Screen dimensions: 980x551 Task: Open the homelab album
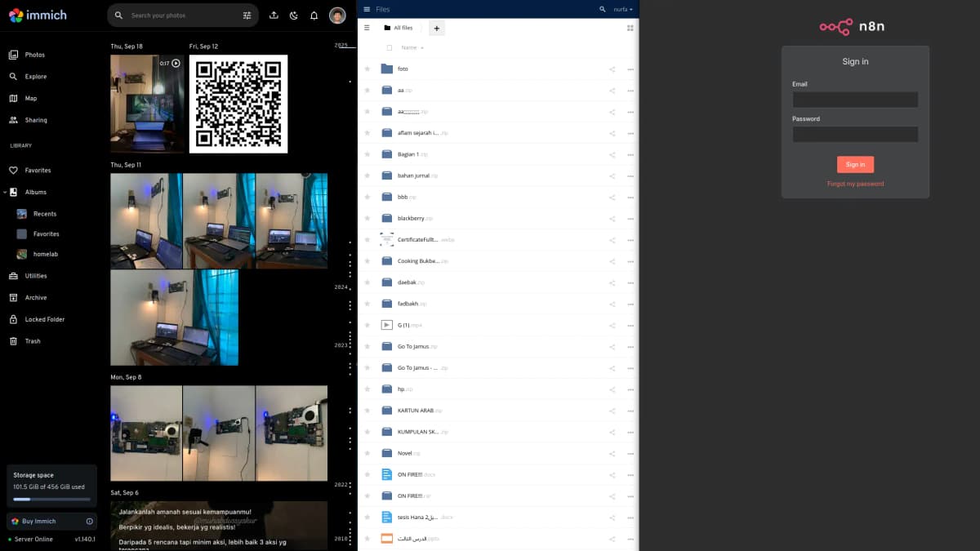pyautogui.click(x=46, y=254)
